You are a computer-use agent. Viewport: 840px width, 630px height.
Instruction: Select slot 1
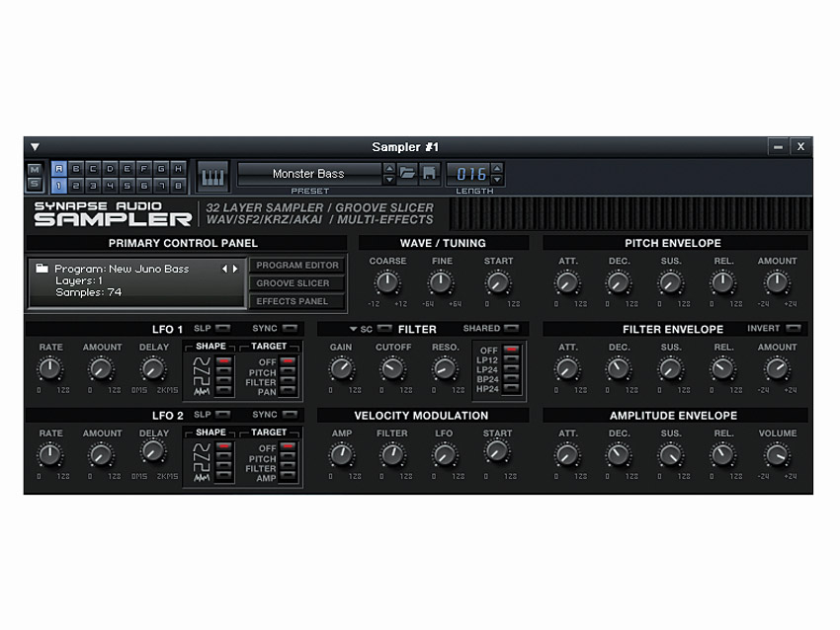59,186
